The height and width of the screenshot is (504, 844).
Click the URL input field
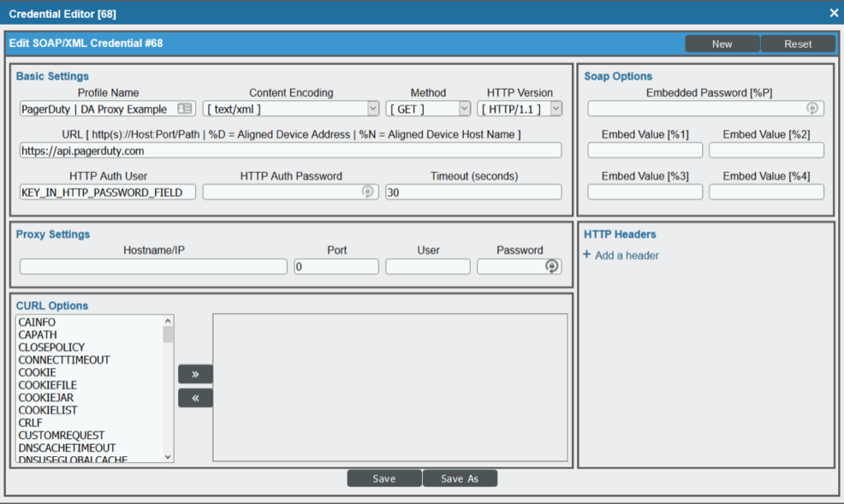(x=290, y=151)
